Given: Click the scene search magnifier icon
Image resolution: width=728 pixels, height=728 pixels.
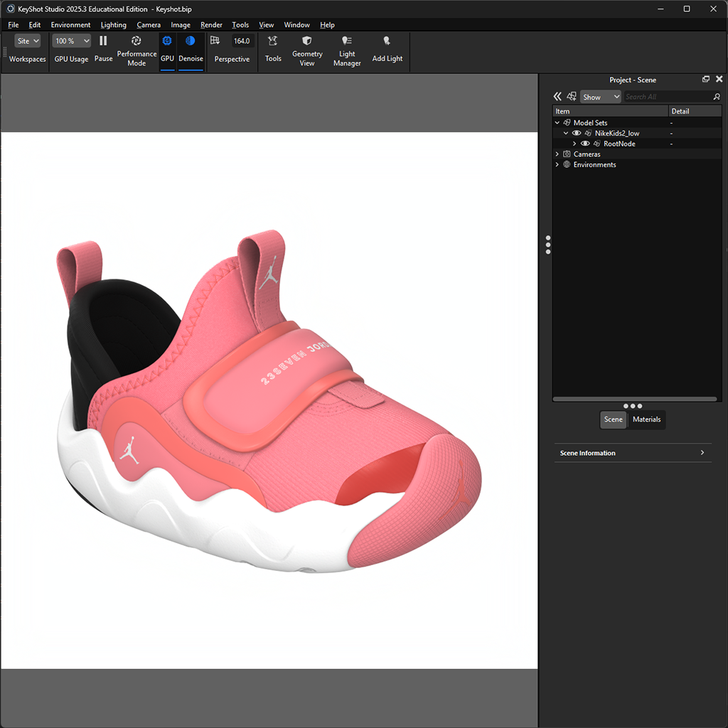Looking at the screenshot, I should tap(717, 97).
